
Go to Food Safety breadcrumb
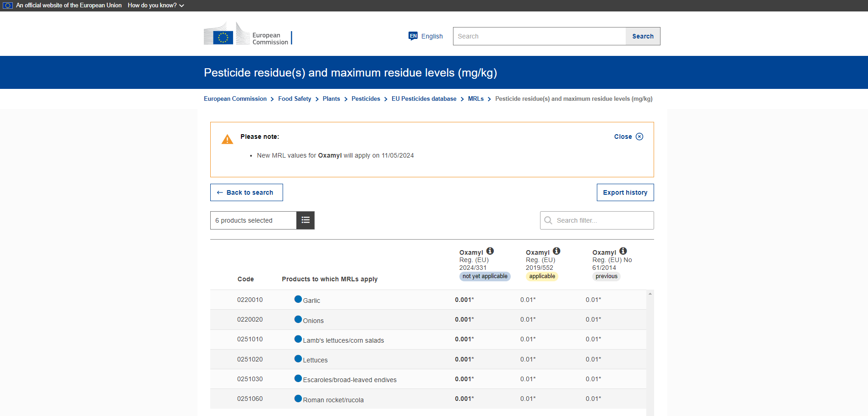pyautogui.click(x=295, y=99)
